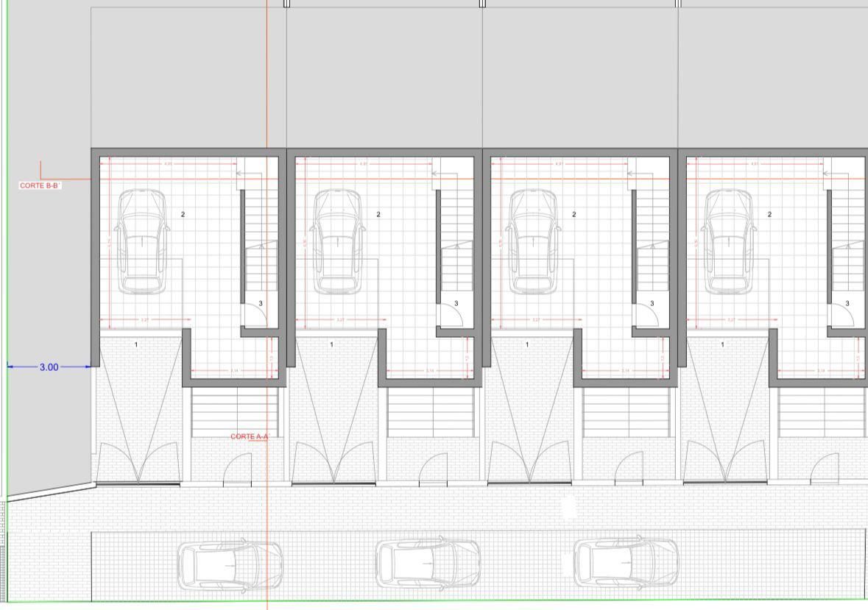Select the CORTE B-B' section label
The image size is (868, 610).
point(40,185)
